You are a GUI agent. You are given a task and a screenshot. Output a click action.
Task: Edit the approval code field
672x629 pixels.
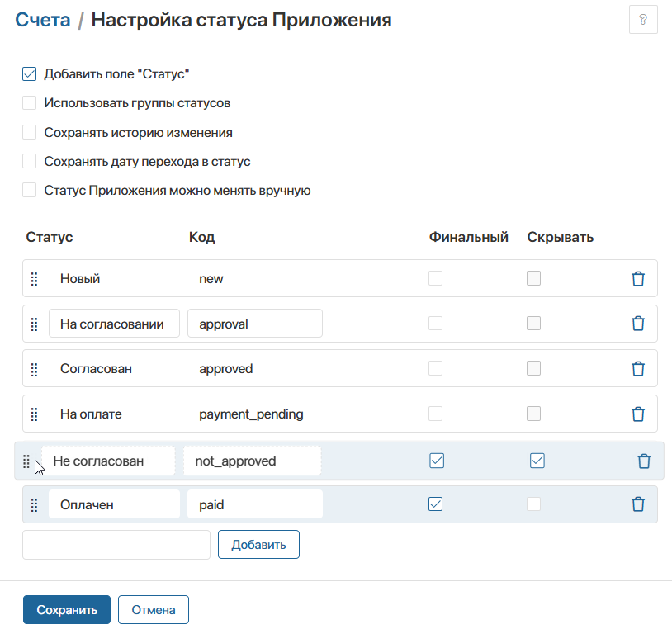point(255,324)
